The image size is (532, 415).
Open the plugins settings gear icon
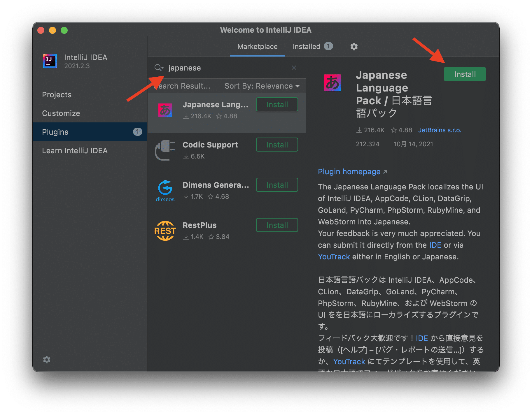(x=354, y=47)
